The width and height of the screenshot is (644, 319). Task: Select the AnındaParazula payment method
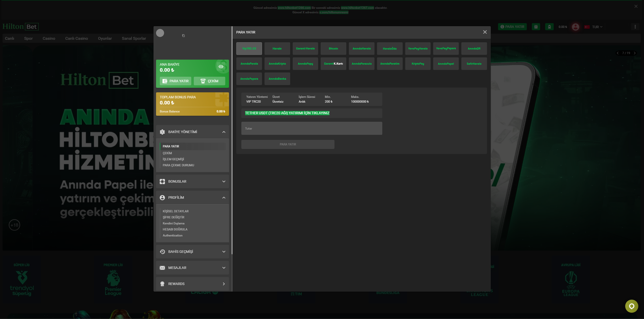pyautogui.click(x=362, y=64)
